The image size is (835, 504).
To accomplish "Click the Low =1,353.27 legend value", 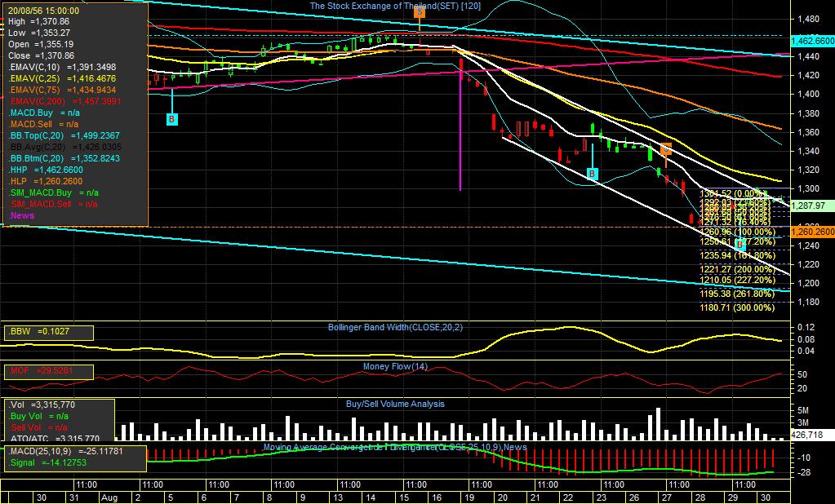I will pyautogui.click(x=39, y=33).
